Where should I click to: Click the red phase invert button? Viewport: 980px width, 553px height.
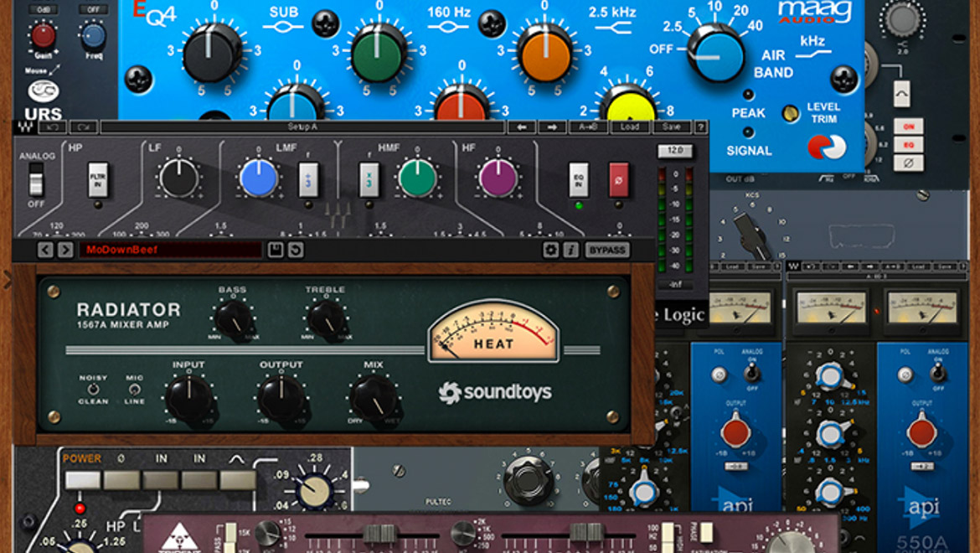(x=618, y=179)
